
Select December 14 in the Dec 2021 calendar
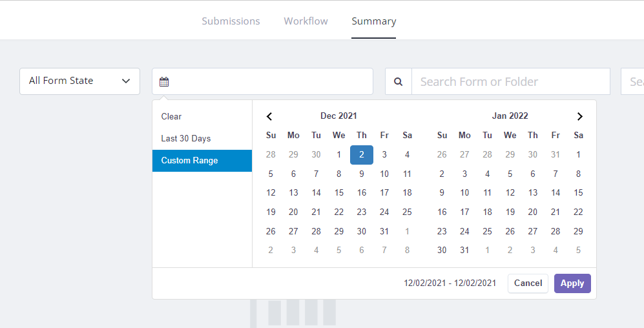point(316,192)
